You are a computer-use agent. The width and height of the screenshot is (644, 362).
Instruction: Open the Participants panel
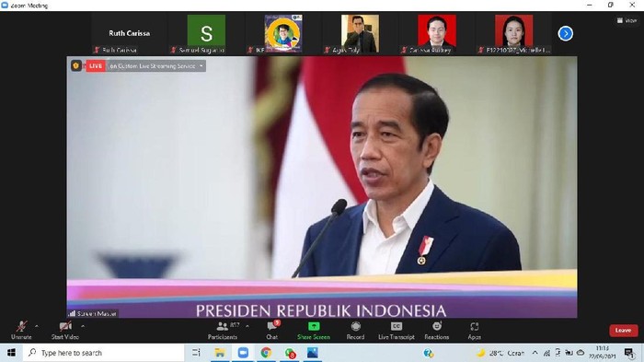point(223,331)
